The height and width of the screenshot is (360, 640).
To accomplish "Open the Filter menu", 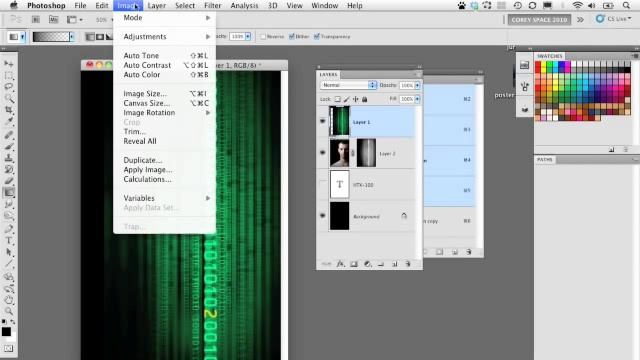I will (x=213, y=6).
